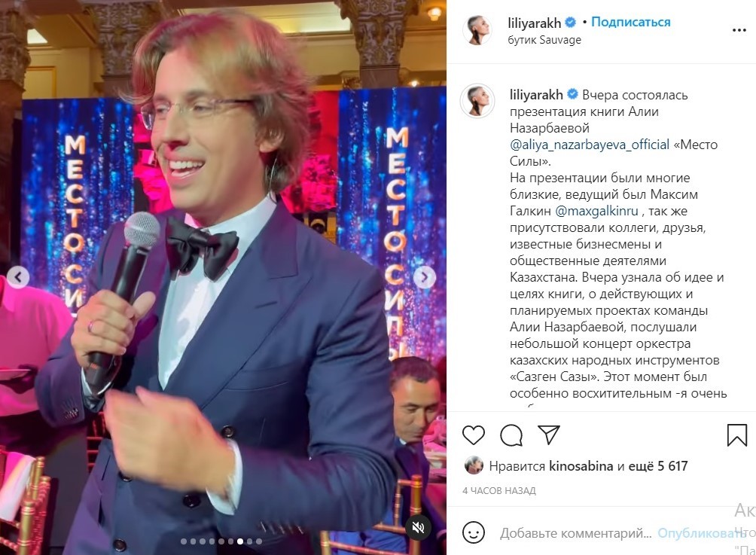
Task: Open emoji picker in comment field
Action: 473,532
